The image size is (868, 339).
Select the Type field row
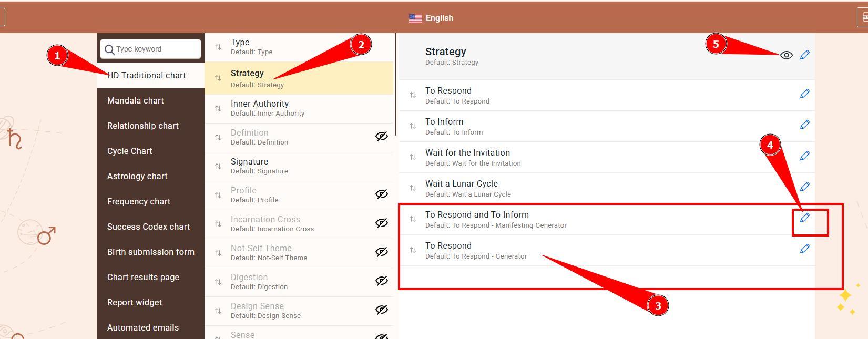[294, 47]
